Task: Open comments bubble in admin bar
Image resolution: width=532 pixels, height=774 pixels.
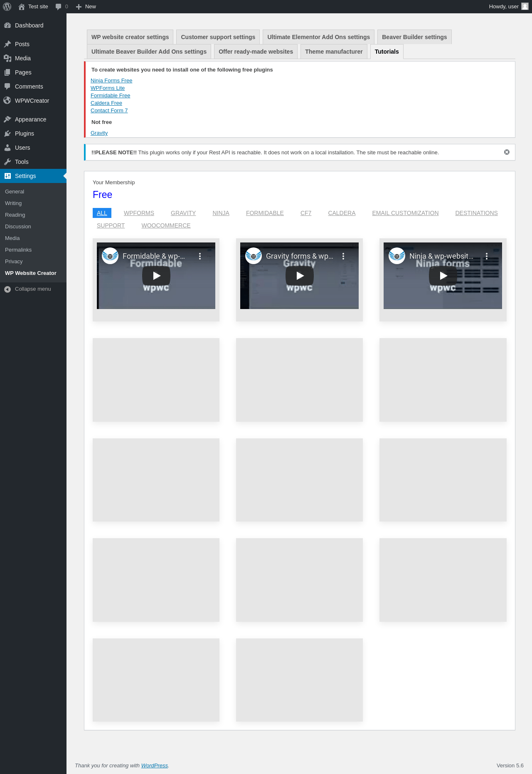Action: click(x=62, y=7)
